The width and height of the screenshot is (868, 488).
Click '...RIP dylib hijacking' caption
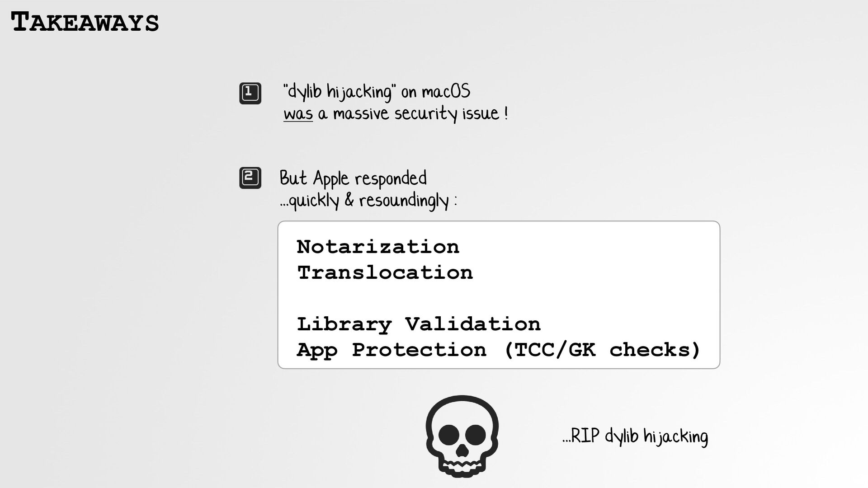tap(635, 436)
